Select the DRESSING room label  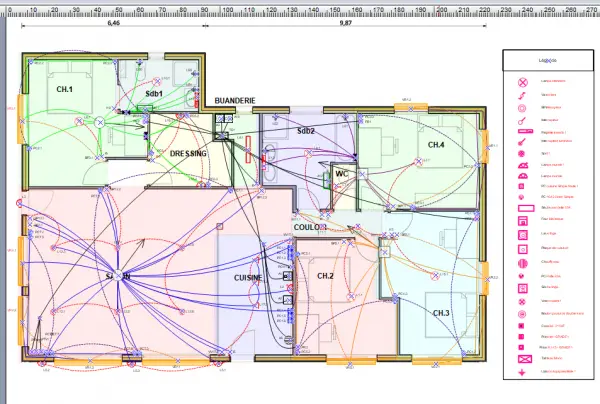(188, 154)
